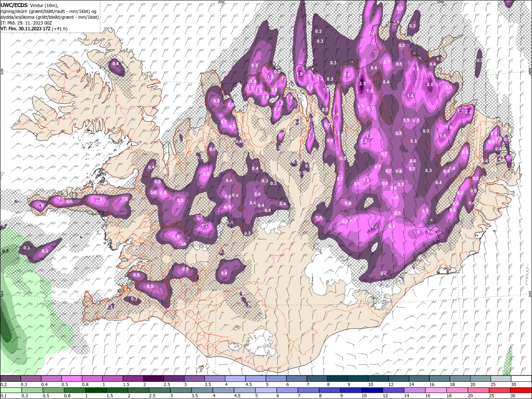Click the 2.5 precipitation value on the map

point(362,84)
